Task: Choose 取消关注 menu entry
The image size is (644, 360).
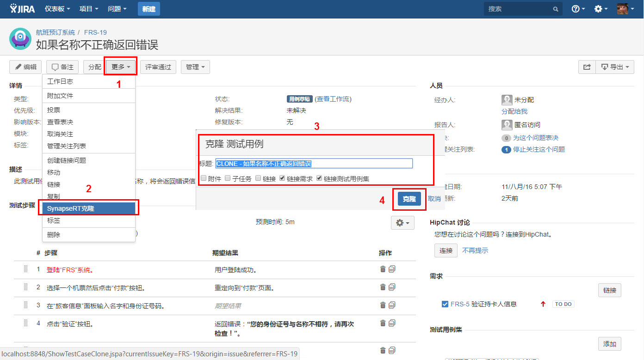Action: 89,134
